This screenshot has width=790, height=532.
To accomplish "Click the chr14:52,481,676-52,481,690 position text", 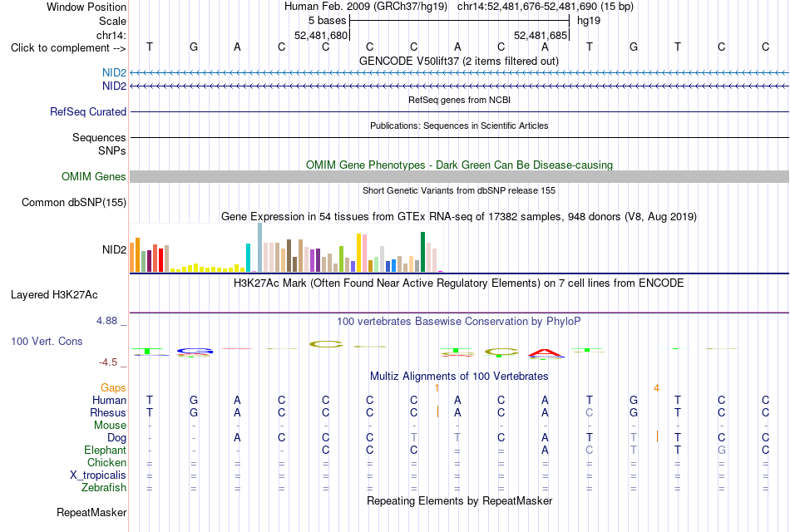I will pyautogui.click(x=546, y=7).
